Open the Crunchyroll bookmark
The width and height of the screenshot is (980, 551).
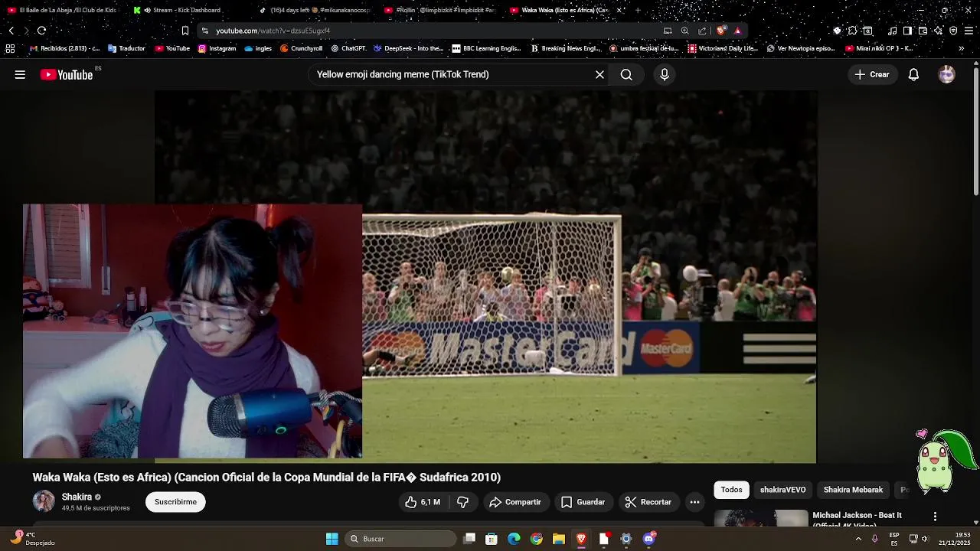301,48
